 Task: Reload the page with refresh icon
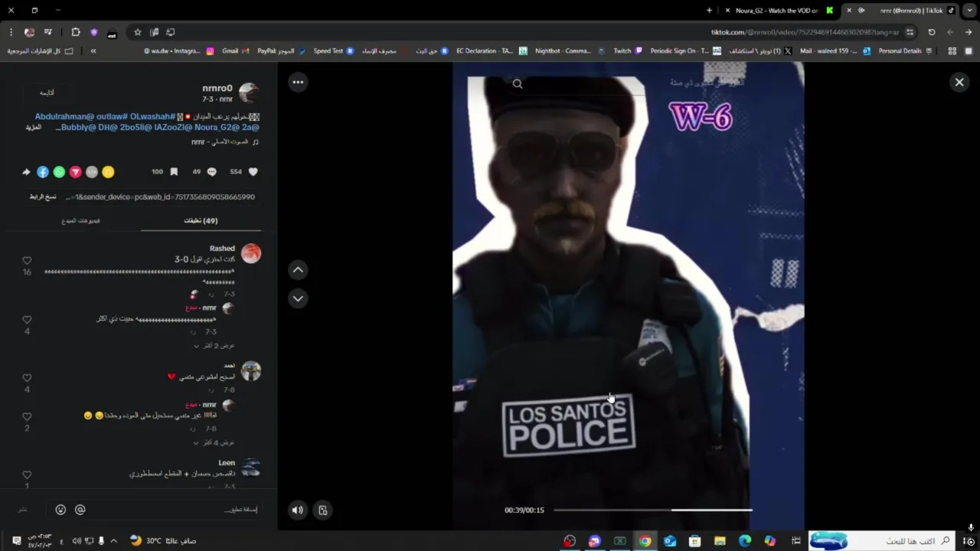pos(932,32)
